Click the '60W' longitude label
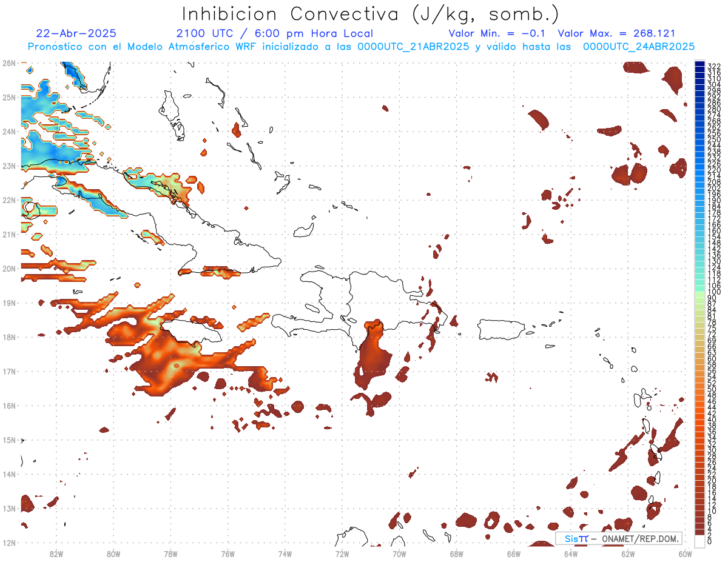Viewport: 728px width, 562px height. pos(685,554)
